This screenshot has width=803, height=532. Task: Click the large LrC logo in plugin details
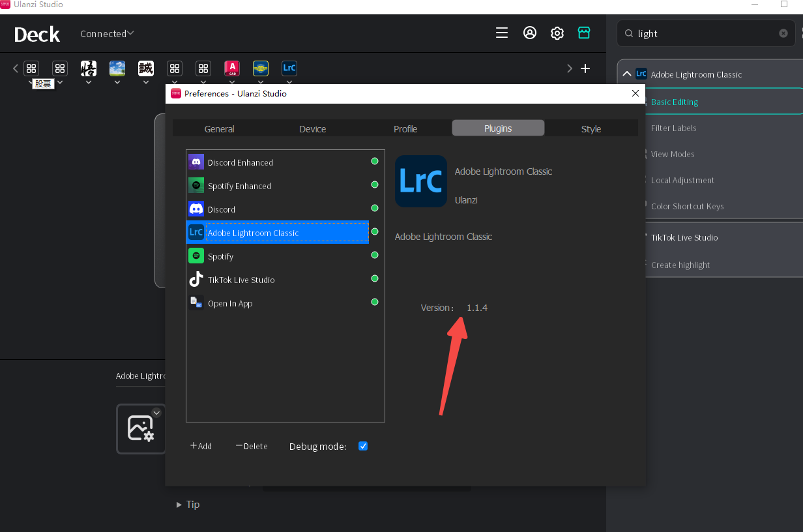421,181
